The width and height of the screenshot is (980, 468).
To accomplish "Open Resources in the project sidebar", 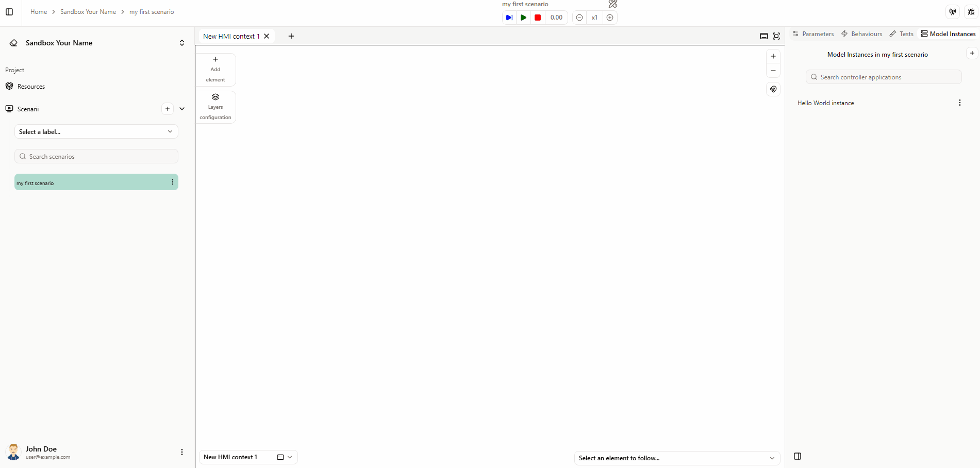I will click(x=31, y=87).
